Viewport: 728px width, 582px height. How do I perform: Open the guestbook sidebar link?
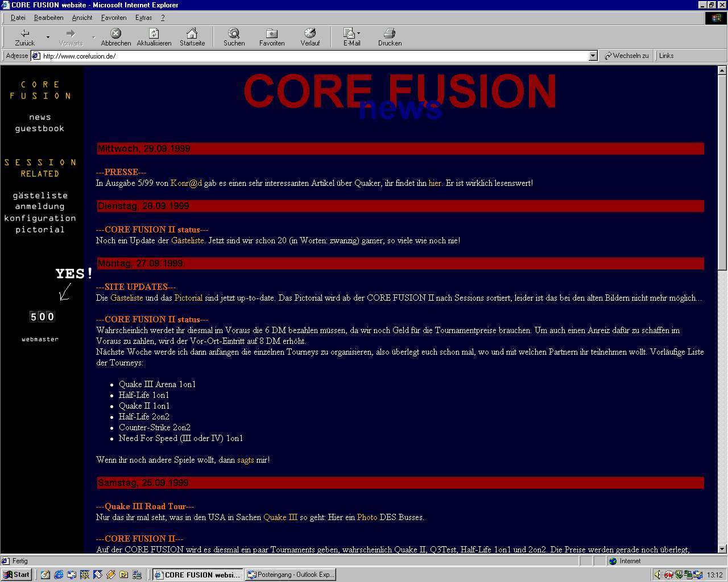pos(40,128)
